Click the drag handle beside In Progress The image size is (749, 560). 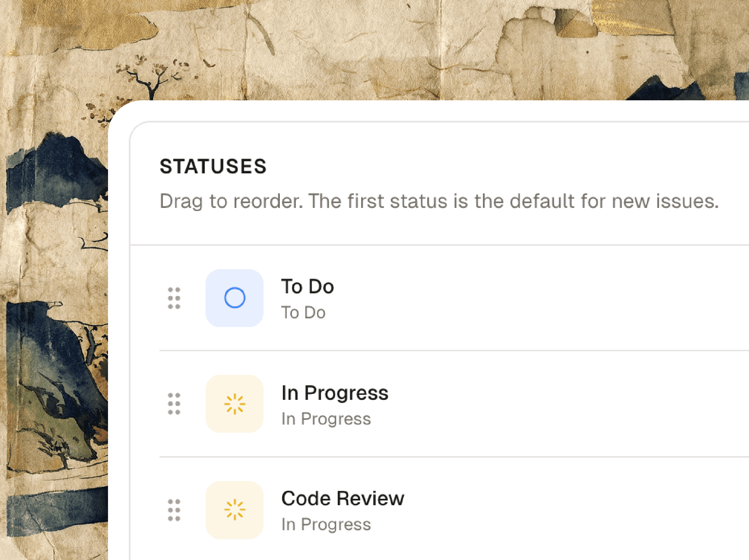coord(173,404)
